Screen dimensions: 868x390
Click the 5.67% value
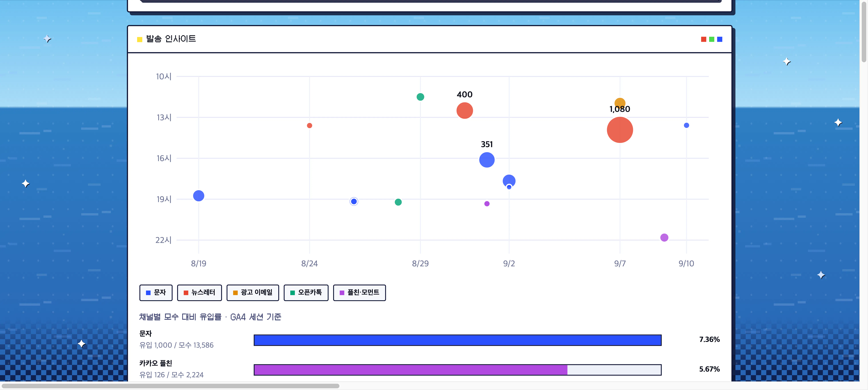(709, 369)
